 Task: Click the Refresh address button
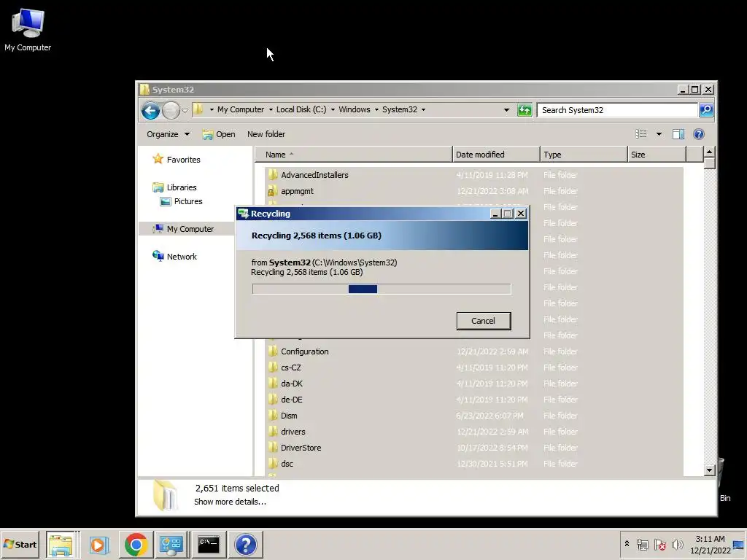525,110
